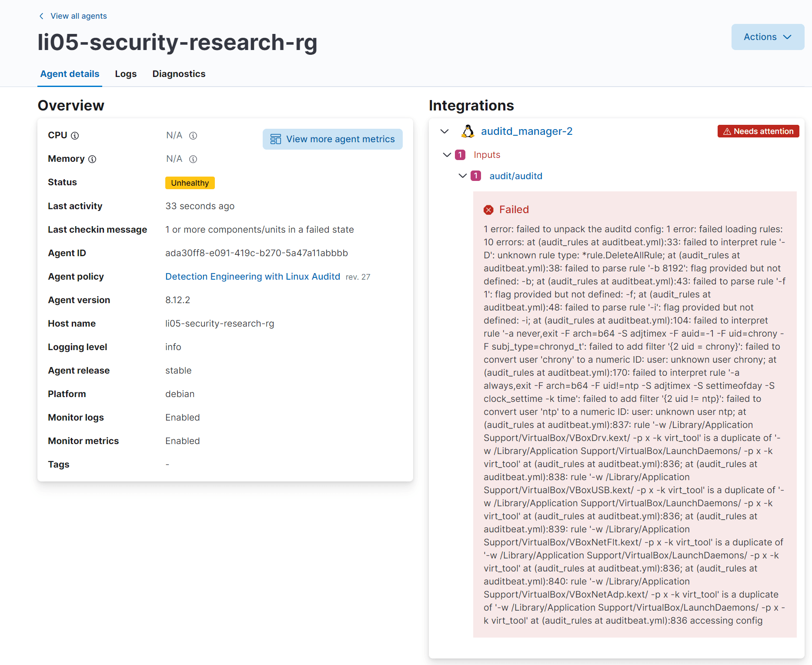Image resolution: width=812 pixels, height=665 pixels.
Task: Click the Monitor logs Enabled value
Action: pyautogui.click(x=183, y=418)
